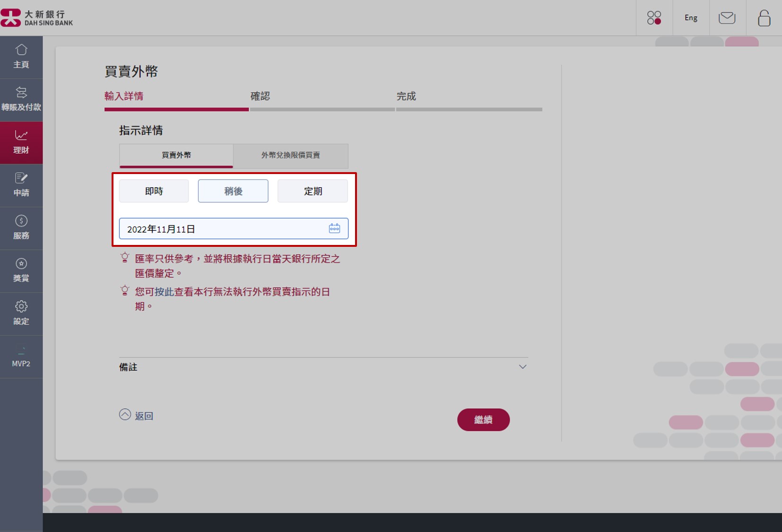Click the mail inbox icon in header
Screen dimensions: 782x532
click(727, 18)
